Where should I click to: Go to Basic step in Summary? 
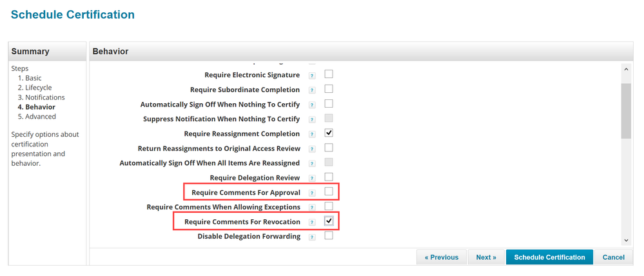(34, 78)
